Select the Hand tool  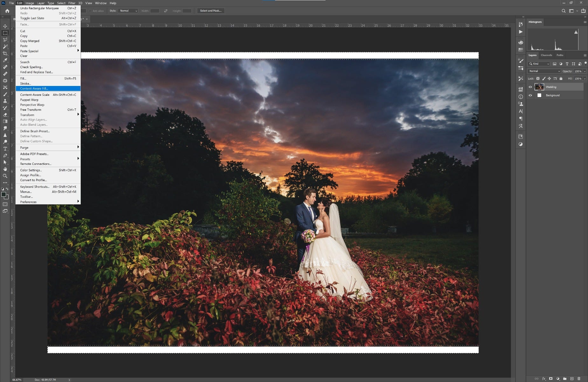pyautogui.click(x=5, y=169)
